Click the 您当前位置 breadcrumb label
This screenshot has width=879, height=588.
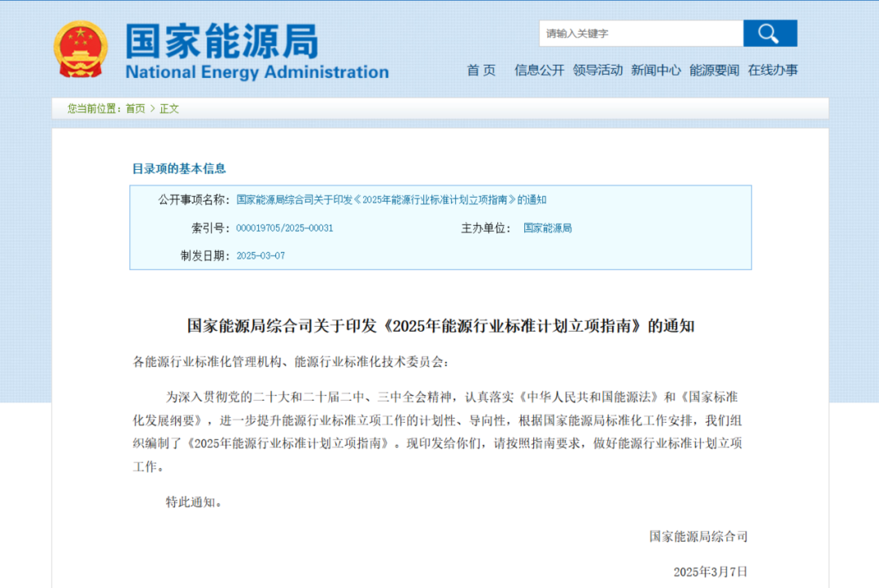(x=94, y=109)
